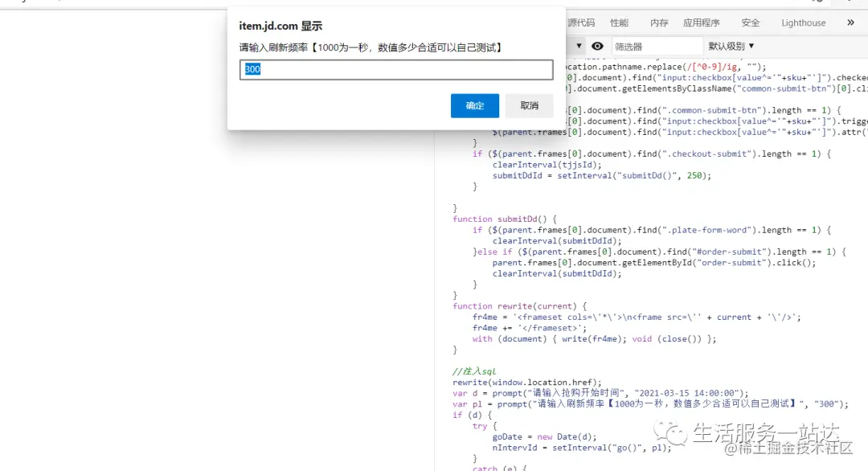The image size is (868, 471).
Task: Click the "fr4me += '</frameset>';" line
Action: (x=529, y=328)
